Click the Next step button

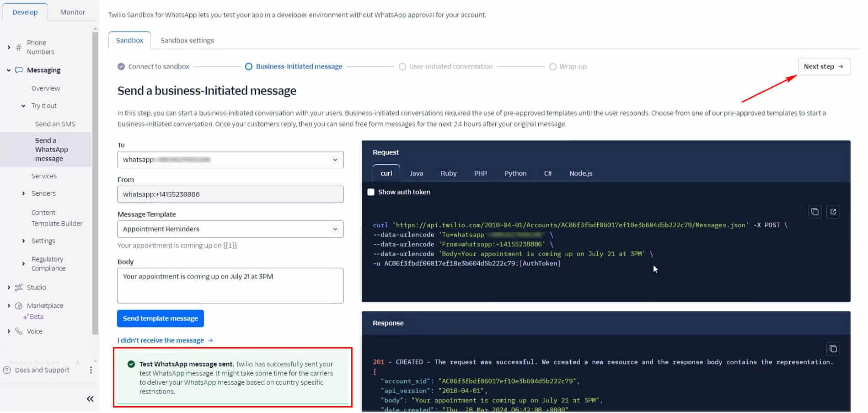pyautogui.click(x=824, y=66)
